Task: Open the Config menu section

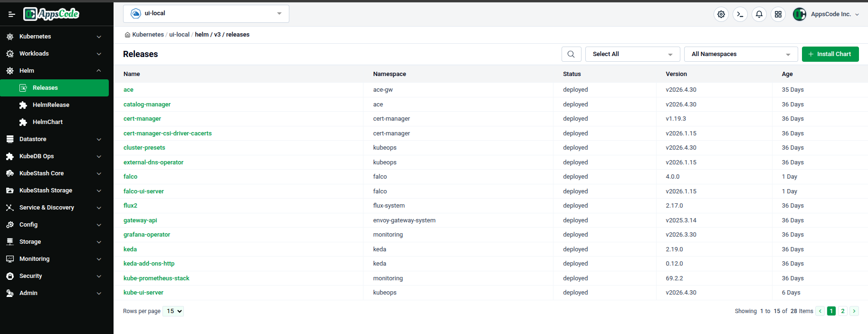Action: pyautogui.click(x=54, y=225)
